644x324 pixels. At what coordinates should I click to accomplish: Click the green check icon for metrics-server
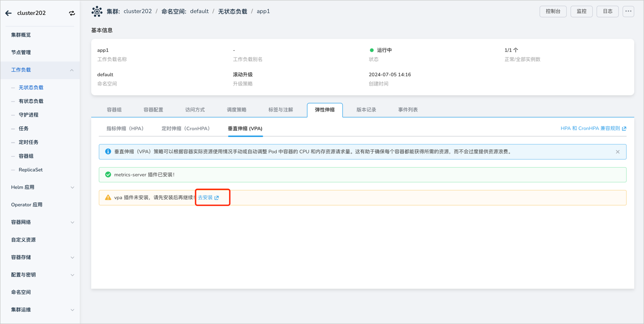pyautogui.click(x=108, y=174)
